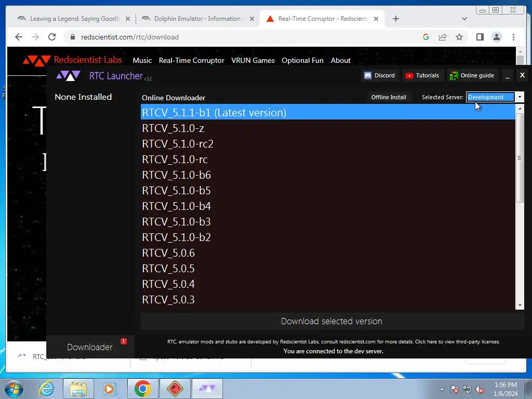The image size is (532, 399).
Task: Select RTCV_5.0.4 version
Action: pos(328,284)
